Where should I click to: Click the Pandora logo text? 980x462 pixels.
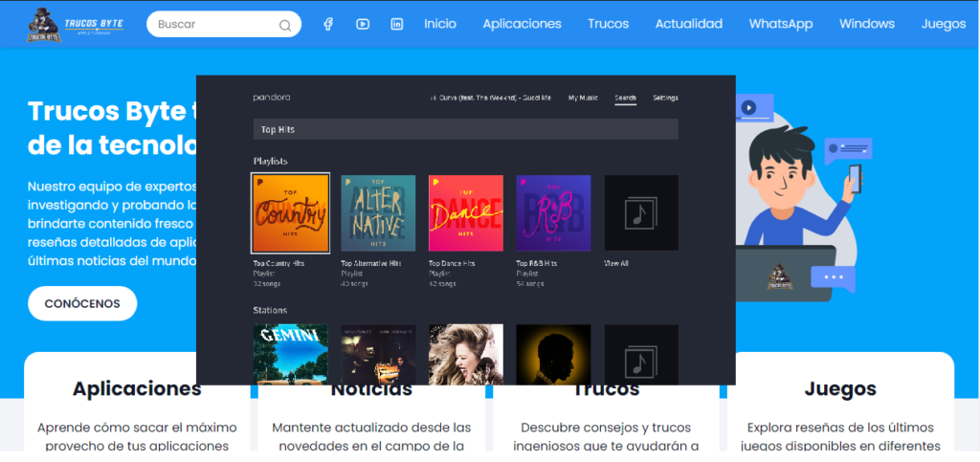[271, 98]
